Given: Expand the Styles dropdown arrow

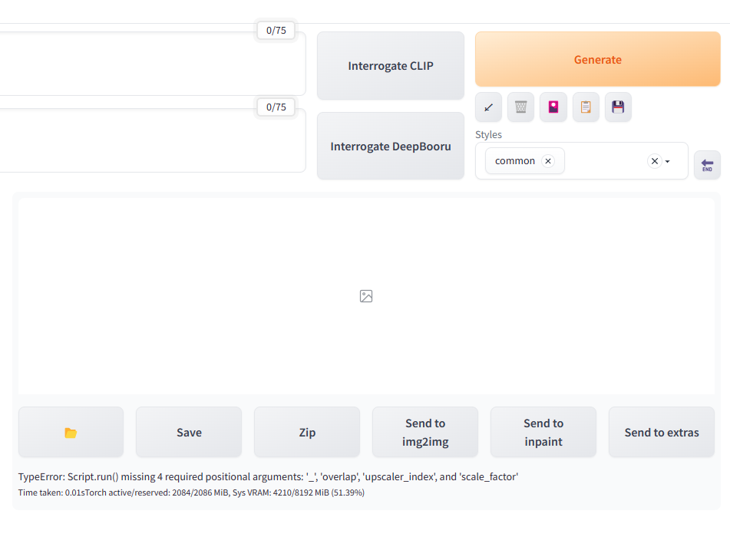Looking at the screenshot, I should tap(666, 162).
